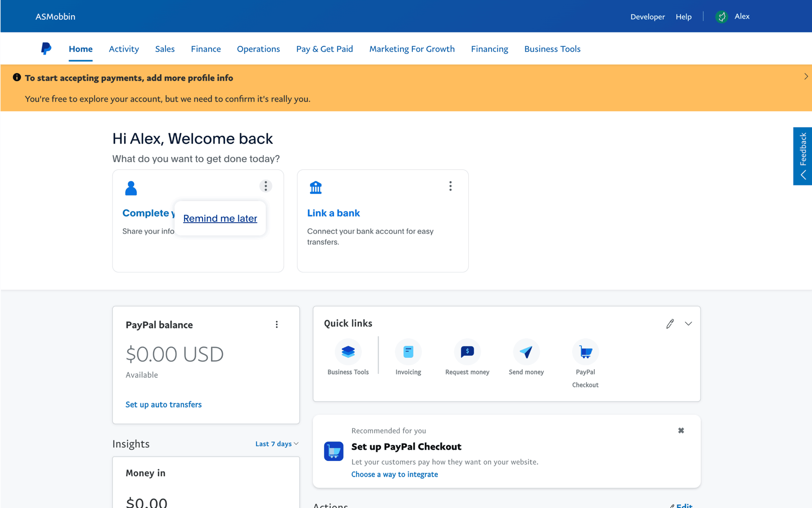
Task: Open the Last 7 days dropdown
Action: click(277, 444)
